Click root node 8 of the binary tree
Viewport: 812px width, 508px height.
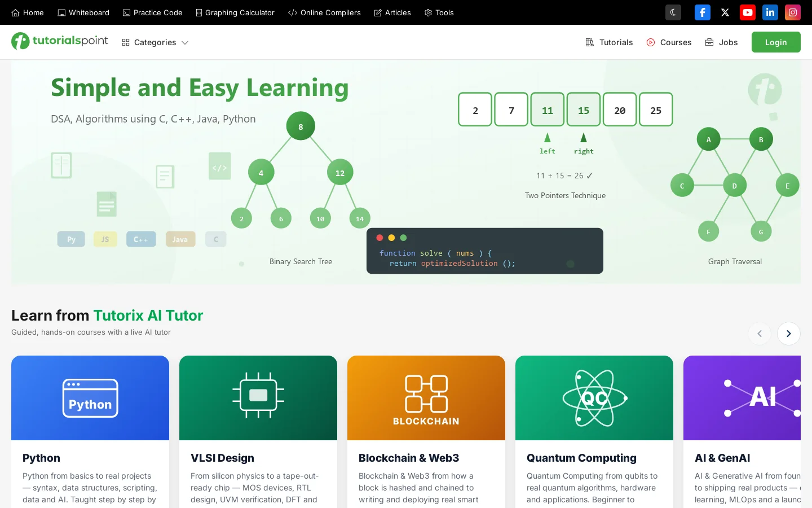click(301, 126)
